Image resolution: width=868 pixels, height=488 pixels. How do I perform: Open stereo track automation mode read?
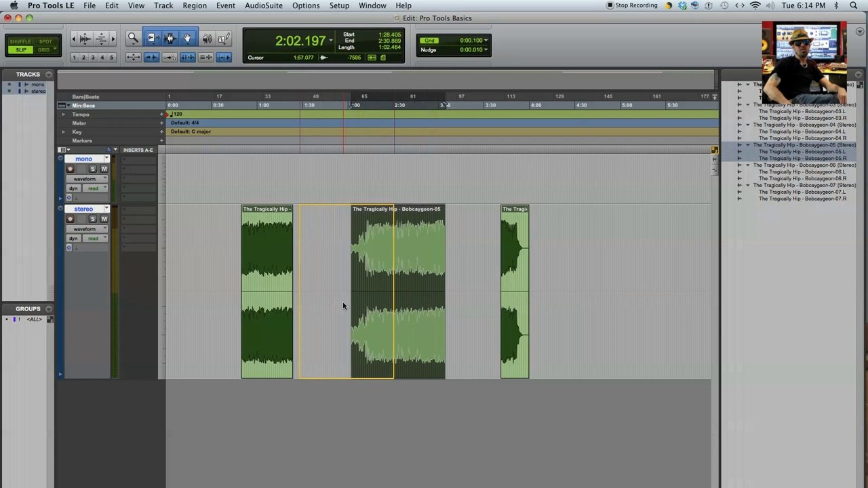coord(95,239)
